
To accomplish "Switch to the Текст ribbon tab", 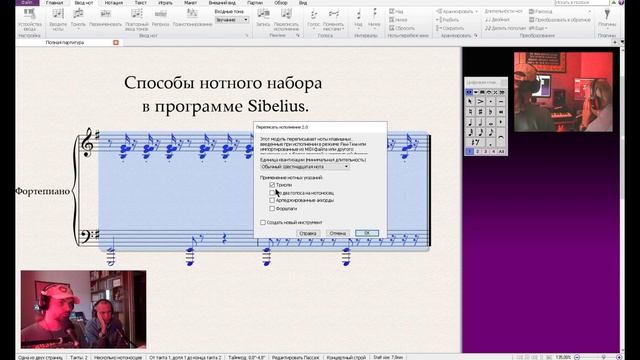I will pos(140,2).
